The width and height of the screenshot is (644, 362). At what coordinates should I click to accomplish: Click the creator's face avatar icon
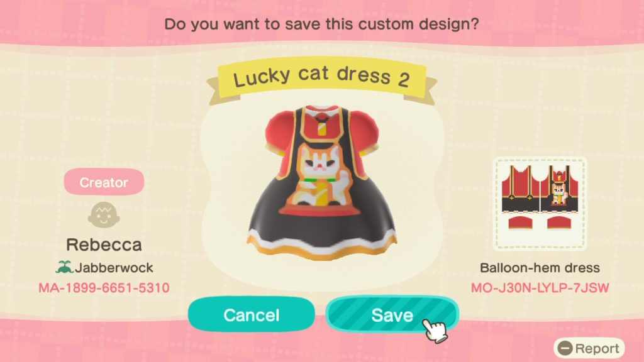pos(104,215)
